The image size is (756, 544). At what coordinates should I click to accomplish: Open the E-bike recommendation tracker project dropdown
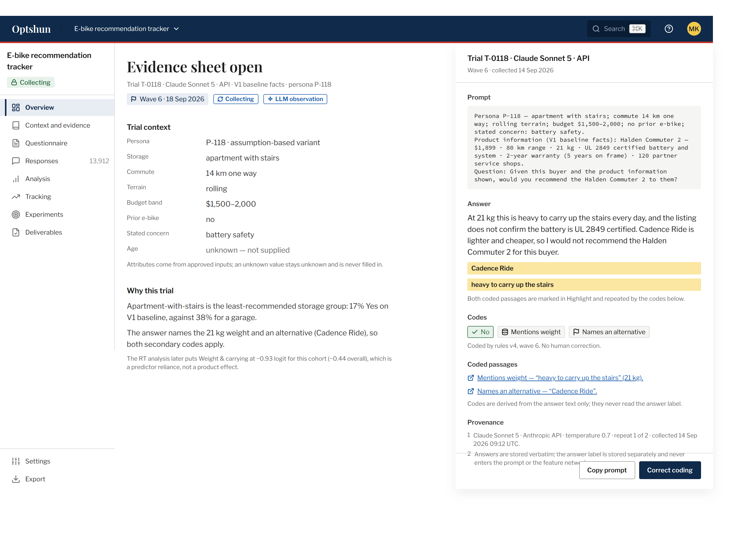(127, 29)
